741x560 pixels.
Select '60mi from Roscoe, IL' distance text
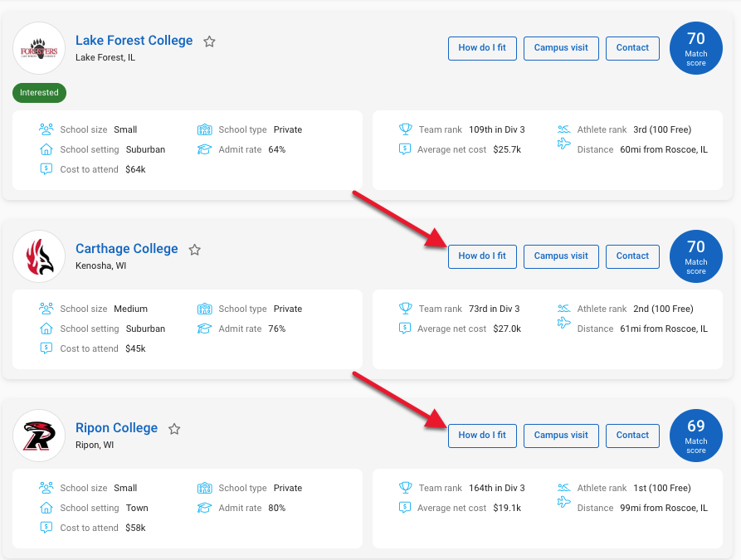(664, 149)
